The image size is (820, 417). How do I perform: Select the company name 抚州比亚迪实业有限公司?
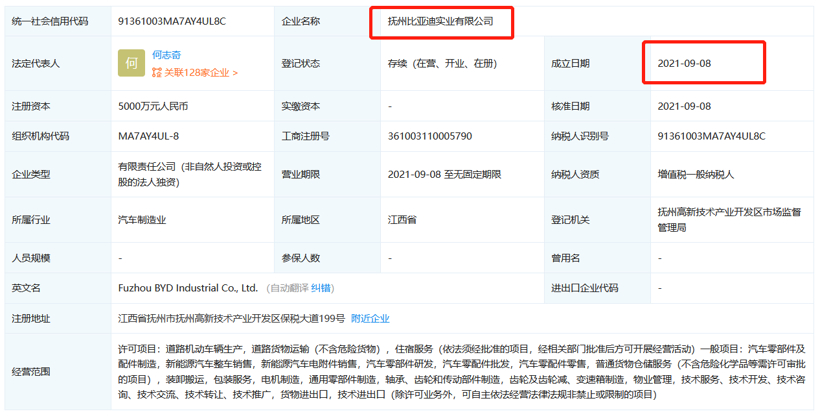(441, 19)
